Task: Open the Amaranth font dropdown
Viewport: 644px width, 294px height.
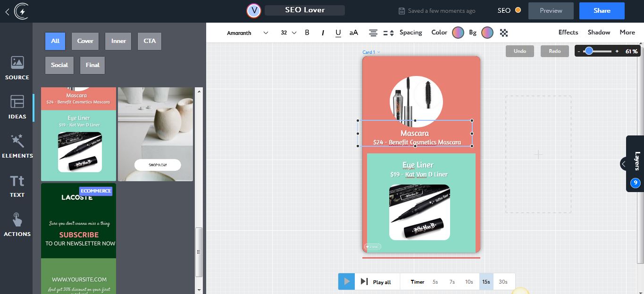Action: click(247, 33)
